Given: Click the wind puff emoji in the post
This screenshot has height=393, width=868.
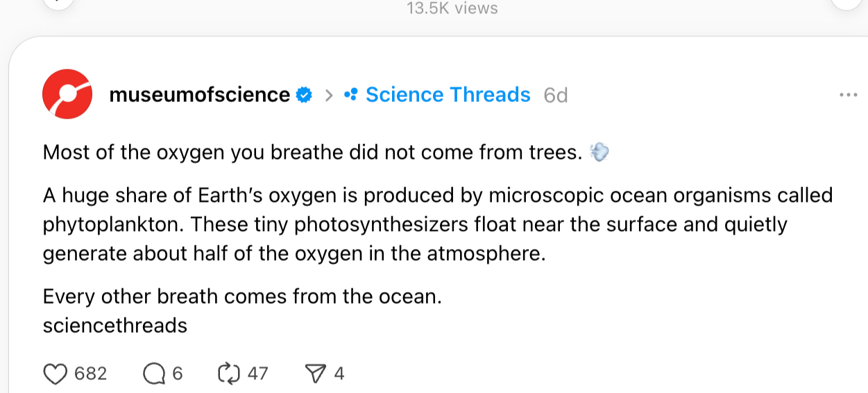Looking at the screenshot, I should (598, 152).
